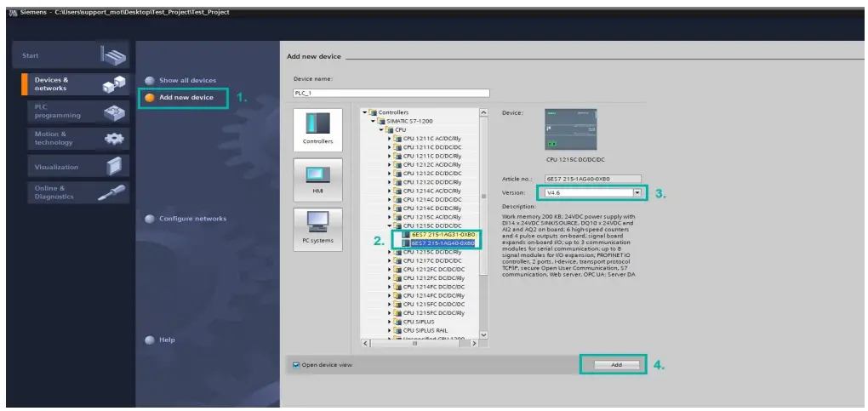Click folder icon of CPU 1217C DC/DC/DC
The height and width of the screenshot is (411, 868).
tap(397, 260)
